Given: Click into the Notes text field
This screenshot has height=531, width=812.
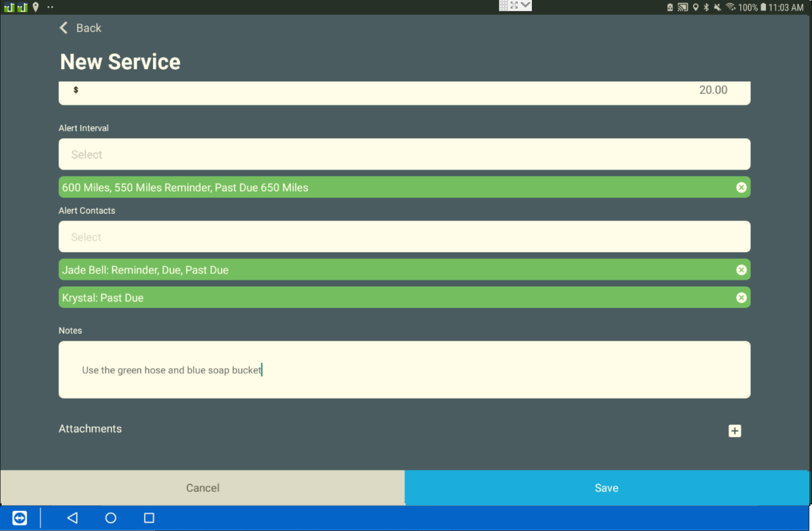Looking at the screenshot, I should tap(404, 370).
